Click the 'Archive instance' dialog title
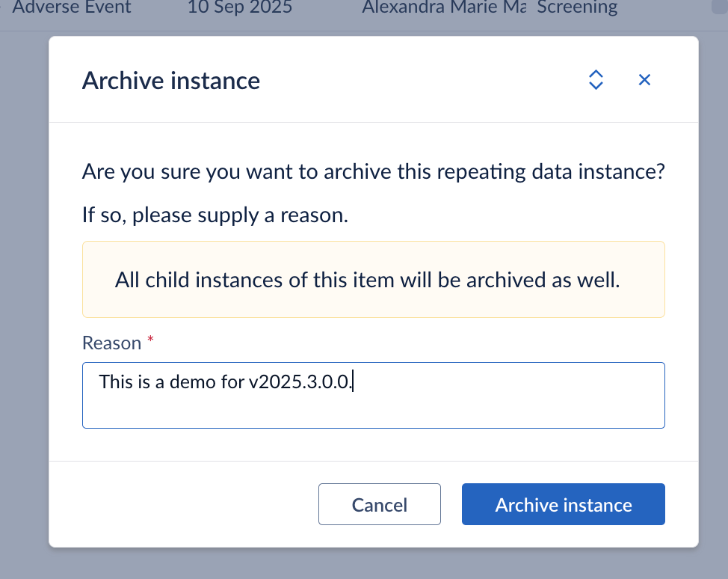728x579 pixels. (x=170, y=80)
